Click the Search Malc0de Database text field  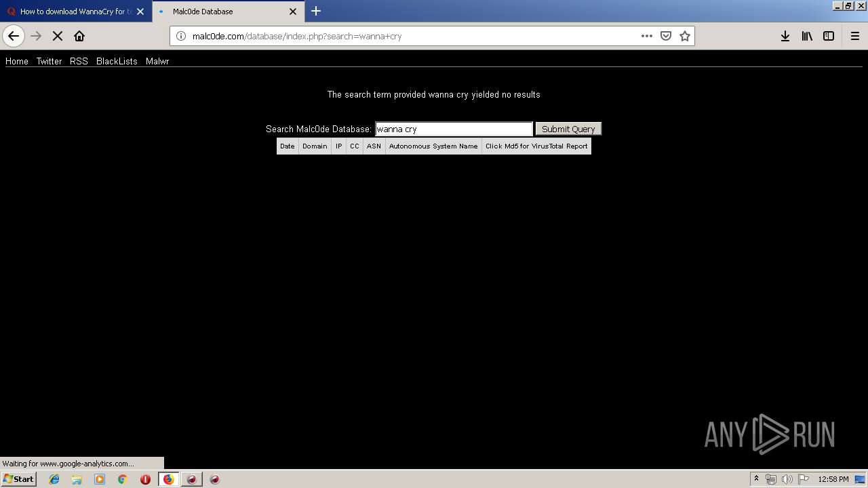pyautogui.click(x=454, y=129)
